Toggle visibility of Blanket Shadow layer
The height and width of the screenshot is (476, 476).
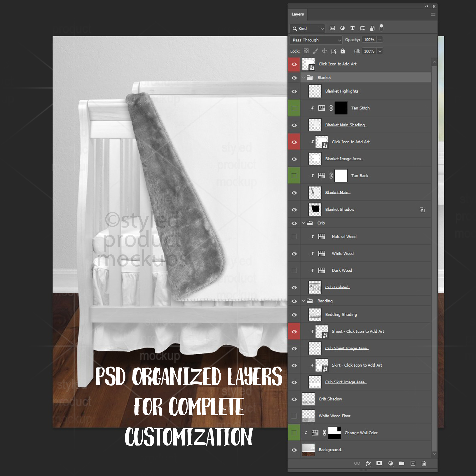(294, 210)
